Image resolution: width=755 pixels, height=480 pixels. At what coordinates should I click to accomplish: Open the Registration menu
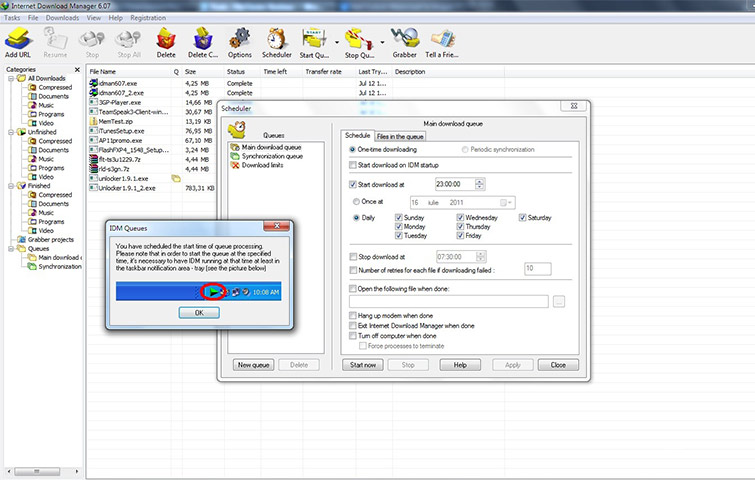(148, 18)
